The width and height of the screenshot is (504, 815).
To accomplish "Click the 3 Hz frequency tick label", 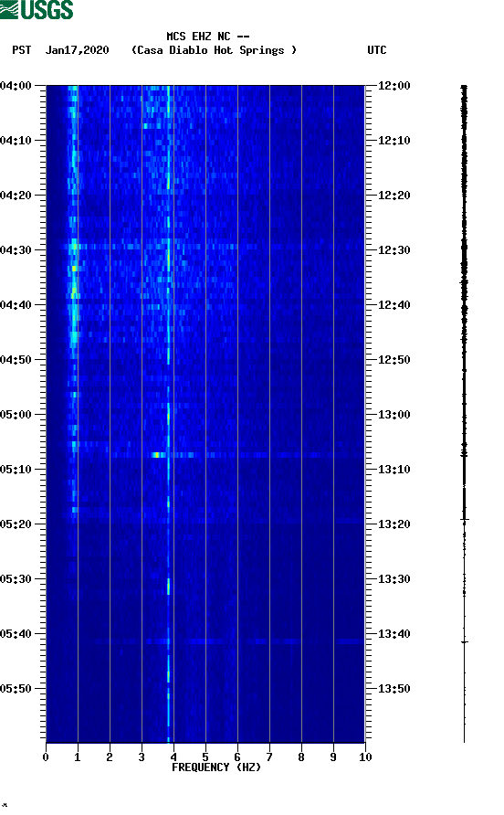I will click(x=142, y=757).
